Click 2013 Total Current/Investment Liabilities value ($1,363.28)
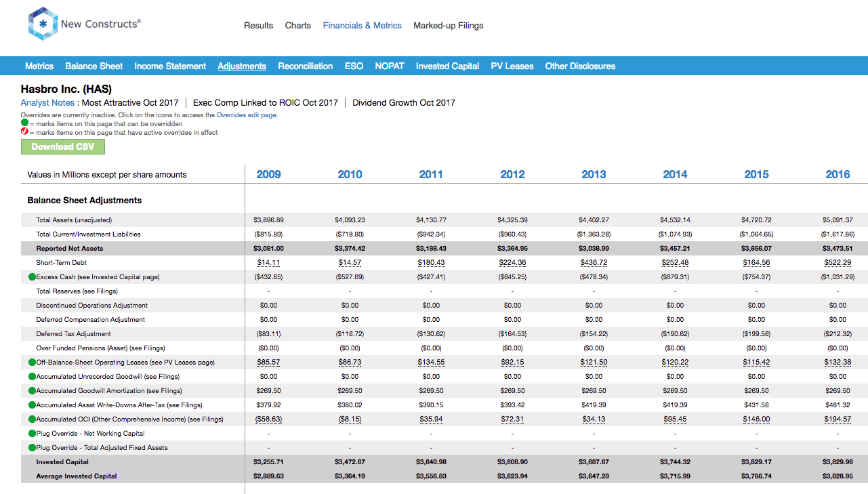 click(x=594, y=234)
